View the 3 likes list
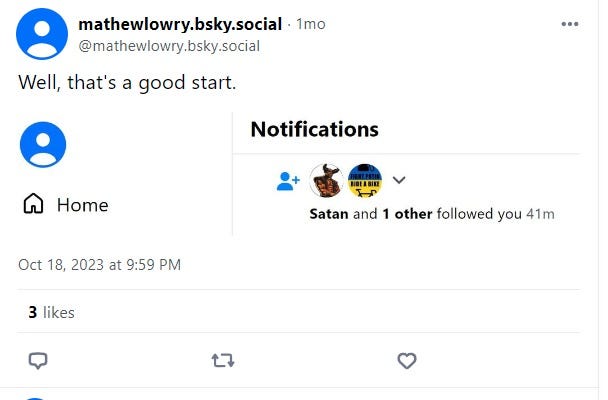 (x=51, y=312)
